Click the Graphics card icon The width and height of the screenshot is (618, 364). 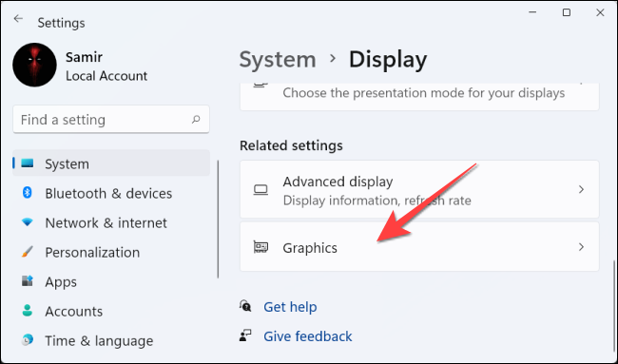[x=261, y=247]
